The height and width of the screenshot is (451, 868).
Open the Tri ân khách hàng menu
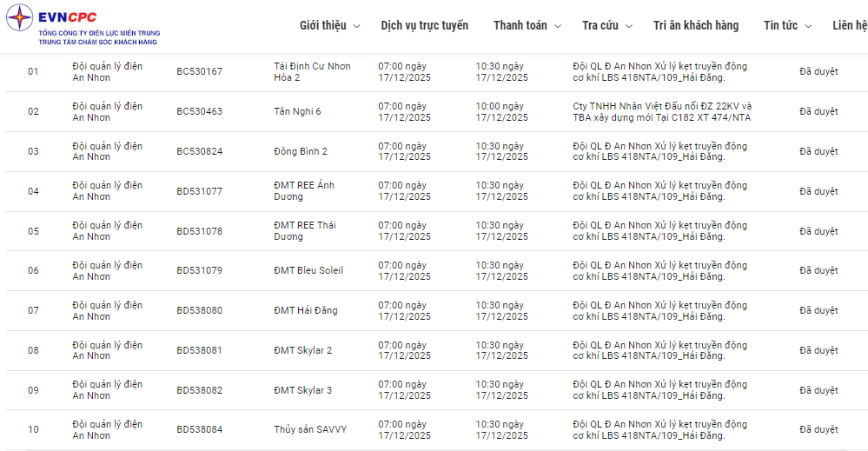click(695, 25)
